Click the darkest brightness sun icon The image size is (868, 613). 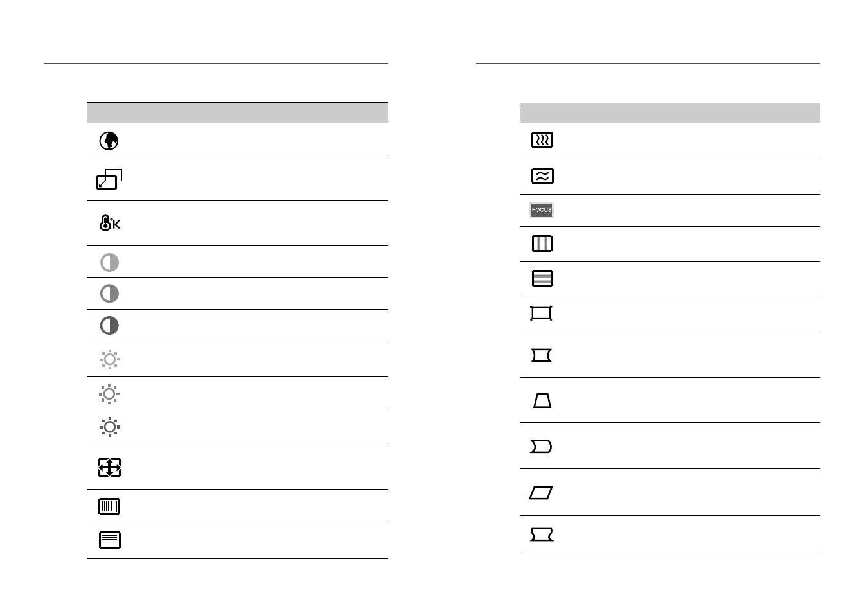[109, 427]
